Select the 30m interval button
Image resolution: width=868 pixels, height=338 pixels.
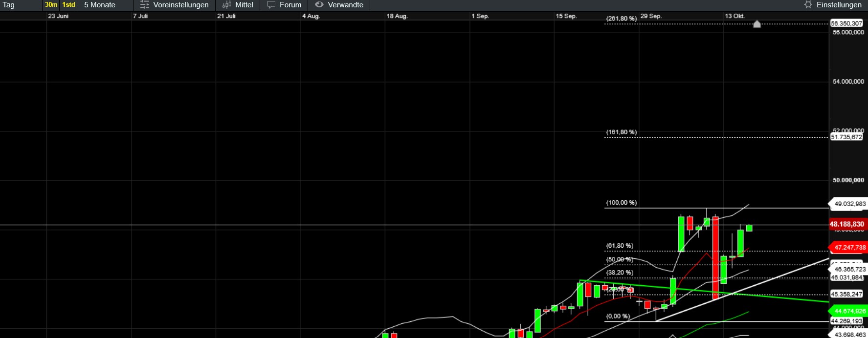coord(51,5)
